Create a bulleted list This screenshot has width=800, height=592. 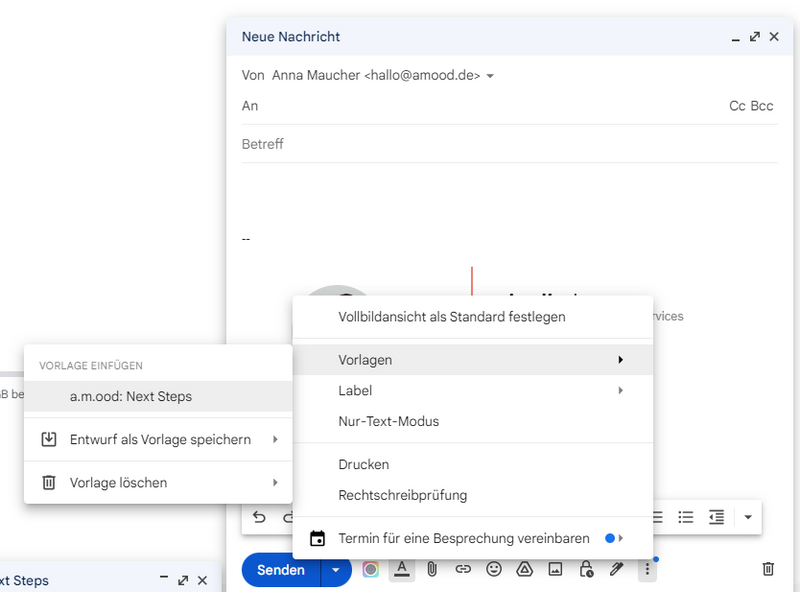[x=686, y=517]
